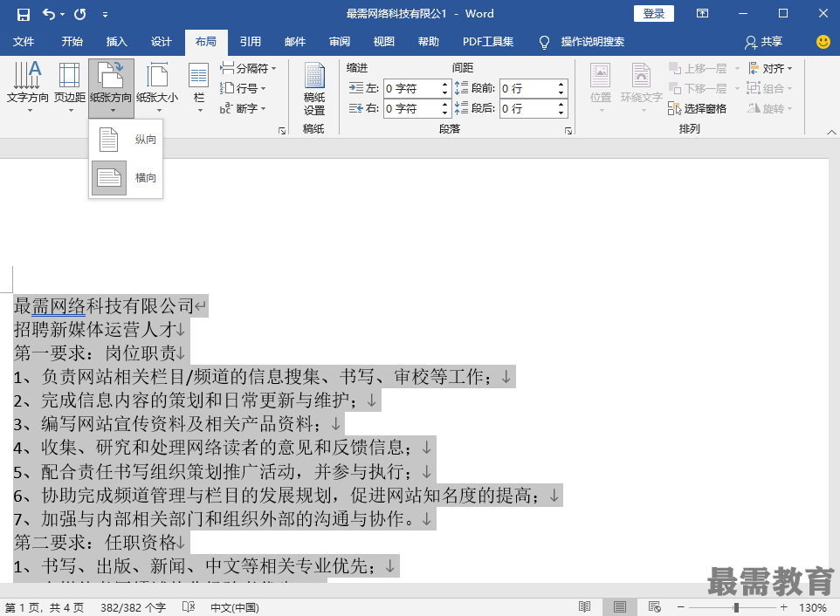Increase the left indent value
This screenshot has height=616, width=840.
pos(444,84)
